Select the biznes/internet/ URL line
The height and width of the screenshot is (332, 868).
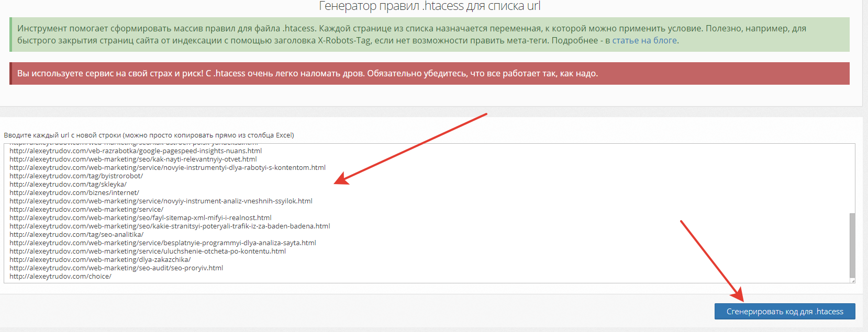(x=74, y=193)
